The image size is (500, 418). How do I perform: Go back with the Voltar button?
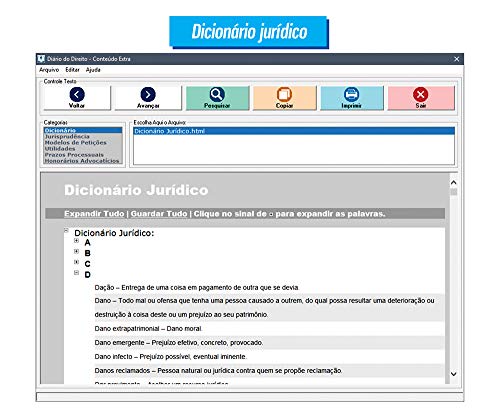[x=77, y=98]
